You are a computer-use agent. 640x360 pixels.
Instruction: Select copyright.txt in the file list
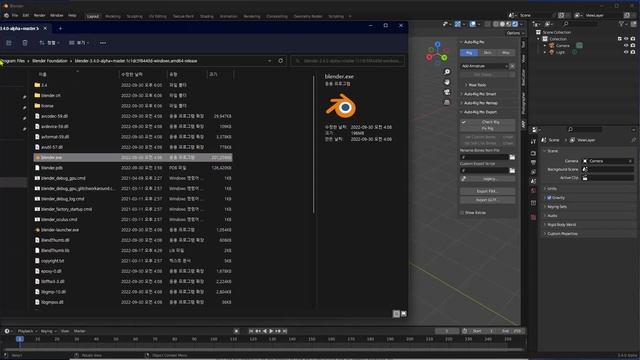(133, 261)
